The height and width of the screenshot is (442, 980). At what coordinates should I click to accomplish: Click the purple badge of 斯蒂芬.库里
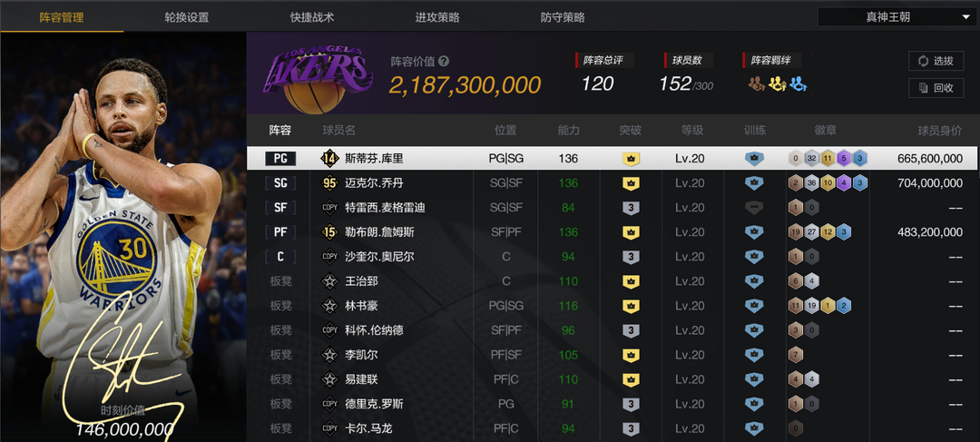[844, 159]
